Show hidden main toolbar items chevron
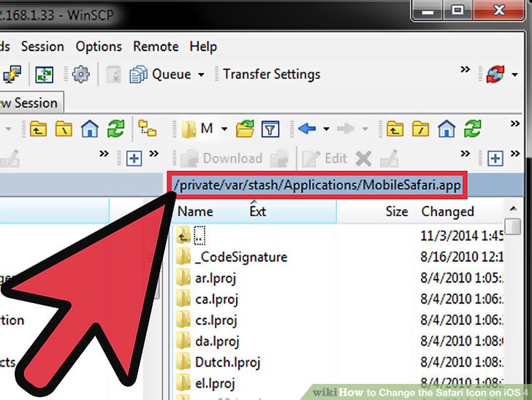532x400 pixels. (465, 69)
